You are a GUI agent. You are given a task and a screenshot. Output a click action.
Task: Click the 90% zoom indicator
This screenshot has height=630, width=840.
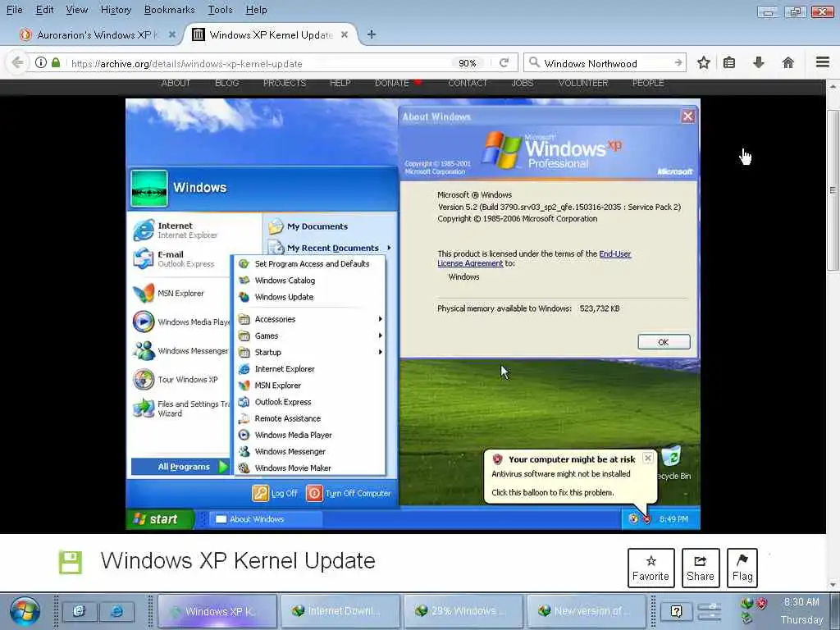[467, 63]
